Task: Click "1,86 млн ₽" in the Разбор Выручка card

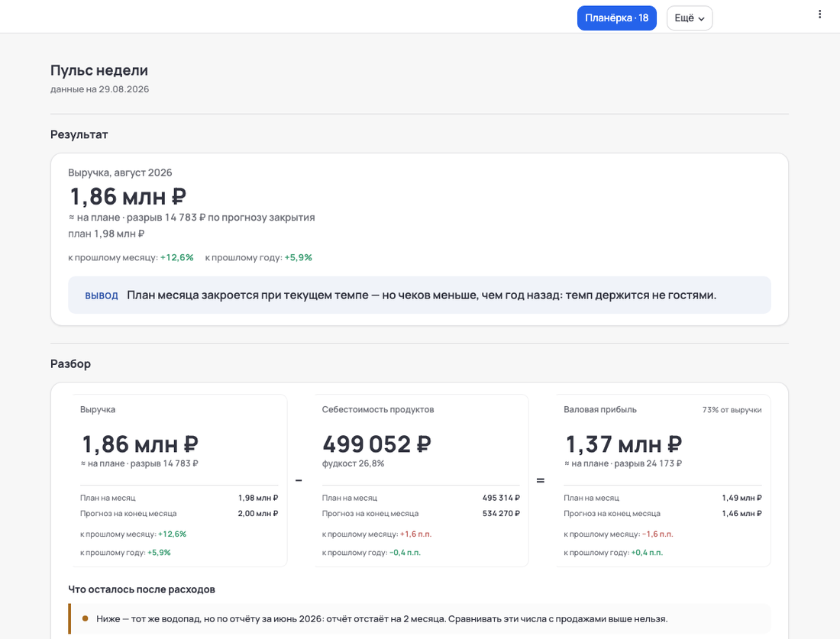Action: (x=140, y=444)
